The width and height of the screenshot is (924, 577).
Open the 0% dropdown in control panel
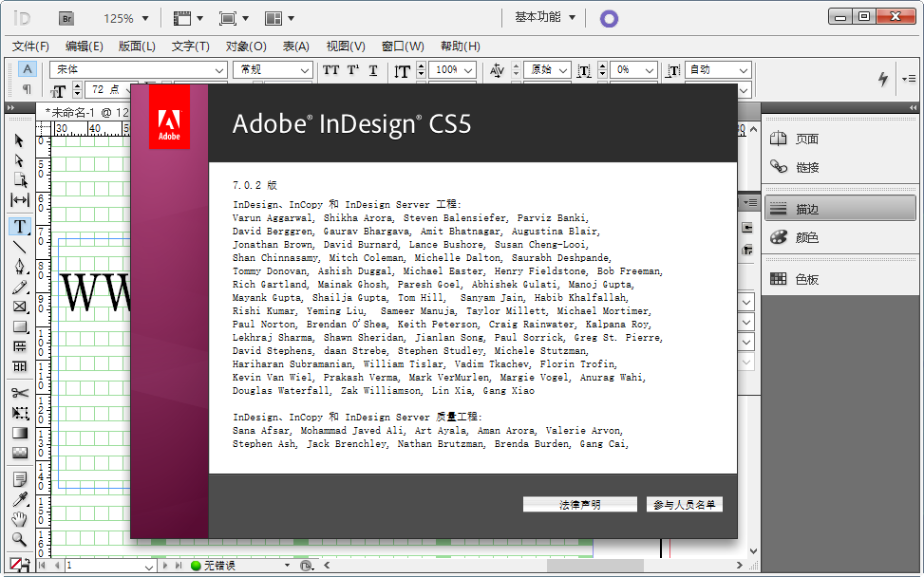650,70
